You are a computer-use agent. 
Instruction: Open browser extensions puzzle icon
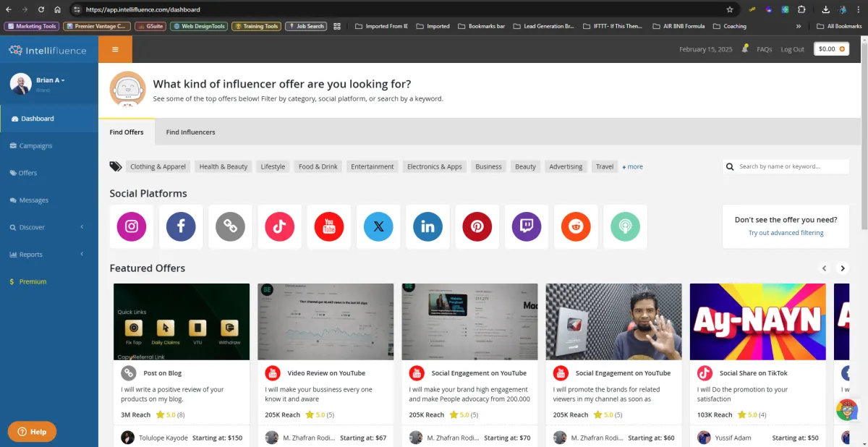click(801, 9)
